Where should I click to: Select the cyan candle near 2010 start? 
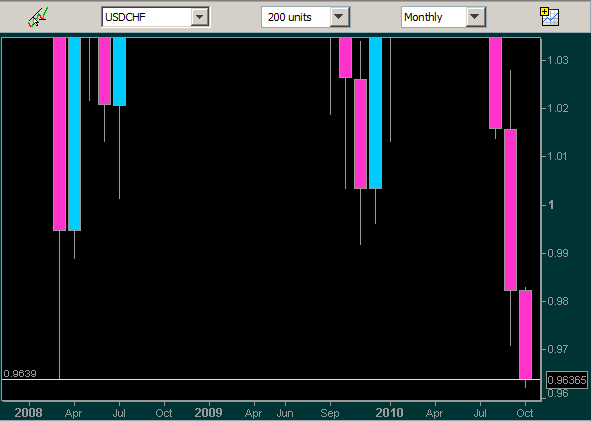[x=375, y=113]
